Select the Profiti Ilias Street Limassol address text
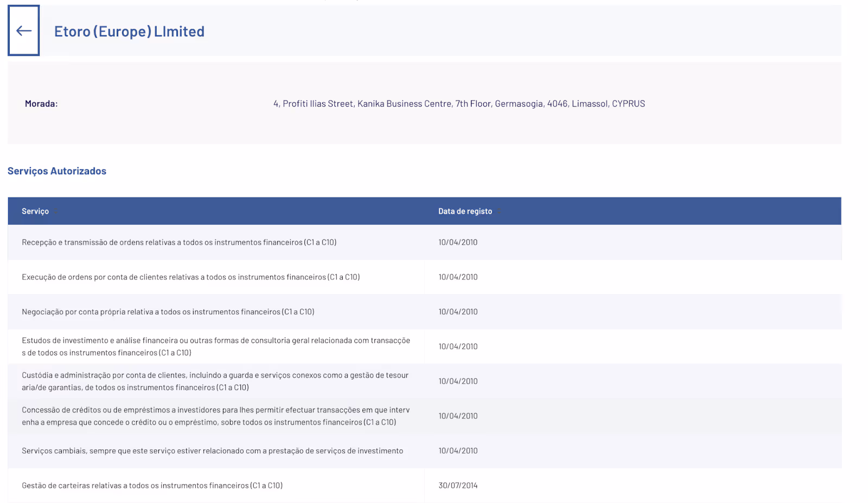 pyautogui.click(x=459, y=104)
